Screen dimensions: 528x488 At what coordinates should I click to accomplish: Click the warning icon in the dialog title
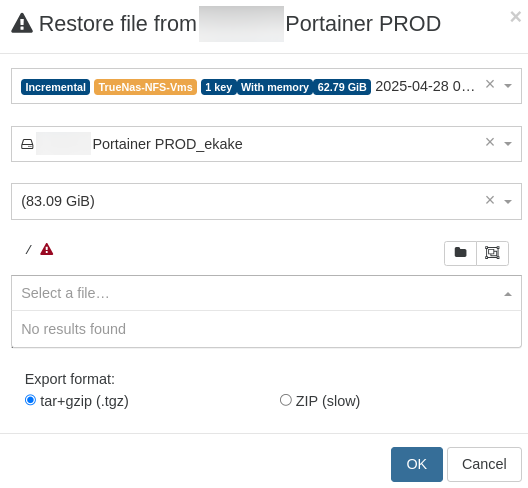[22, 23]
